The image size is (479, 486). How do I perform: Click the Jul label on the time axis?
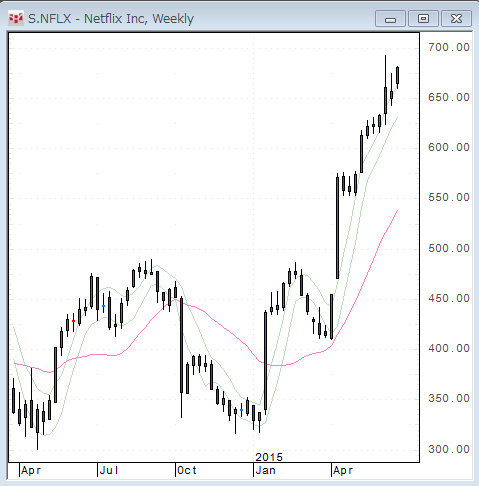[x=109, y=471]
